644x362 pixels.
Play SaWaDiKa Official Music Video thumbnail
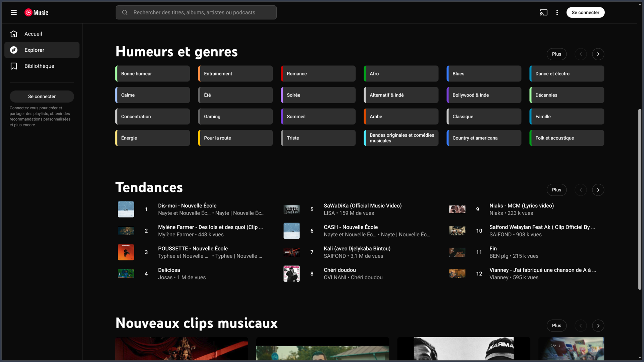291,209
